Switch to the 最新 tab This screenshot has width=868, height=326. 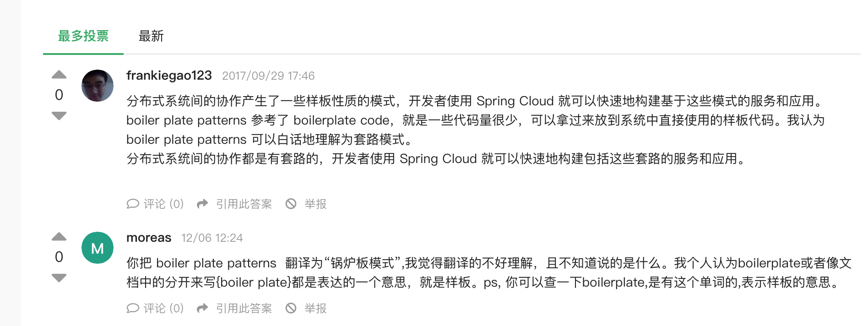(152, 36)
